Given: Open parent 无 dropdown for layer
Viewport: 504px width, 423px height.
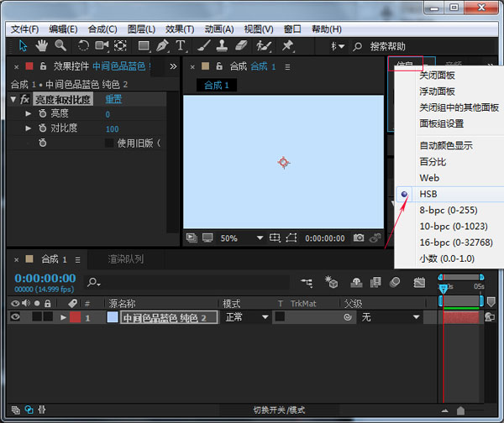Looking at the screenshot, I should pos(391,317).
